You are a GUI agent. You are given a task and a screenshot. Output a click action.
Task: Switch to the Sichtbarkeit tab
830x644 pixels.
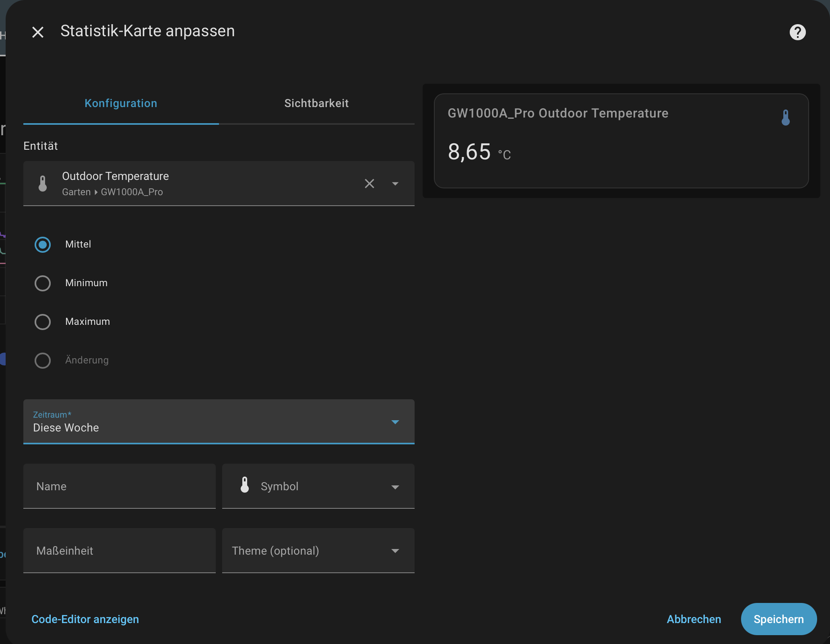click(316, 103)
